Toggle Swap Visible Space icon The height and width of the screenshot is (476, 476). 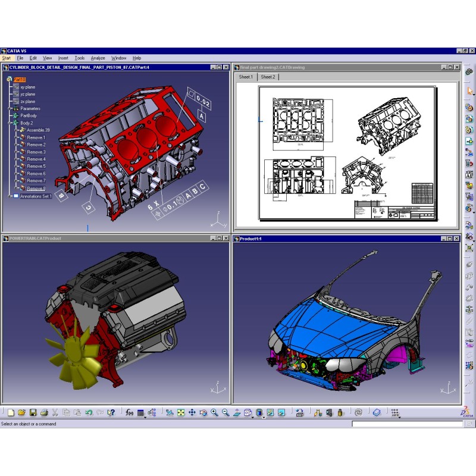281,412
